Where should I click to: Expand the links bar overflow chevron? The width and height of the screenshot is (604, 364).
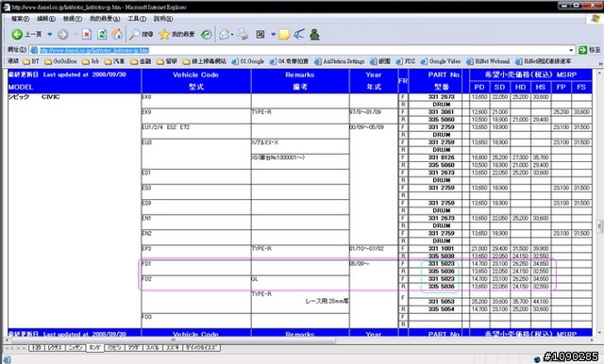(x=600, y=63)
